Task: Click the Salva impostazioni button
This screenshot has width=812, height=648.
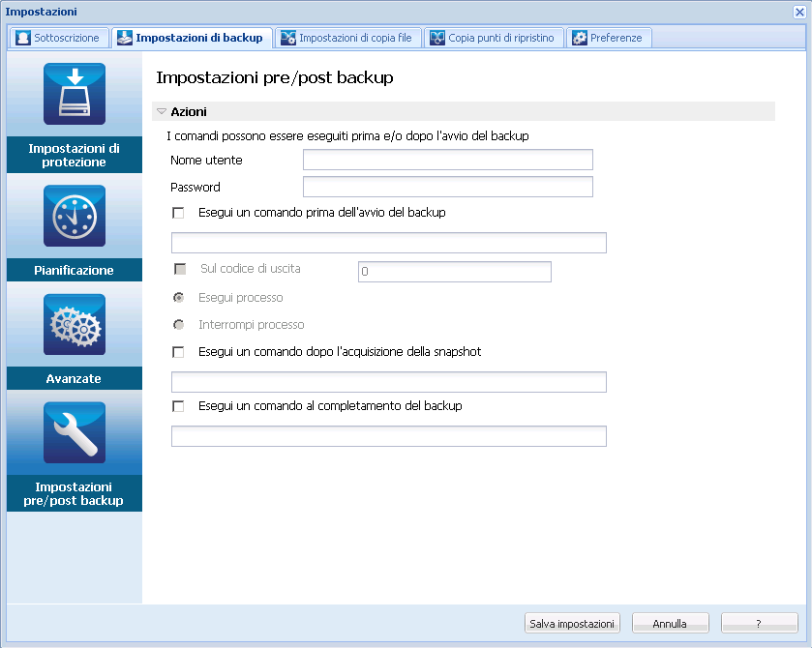Action: click(572, 623)
